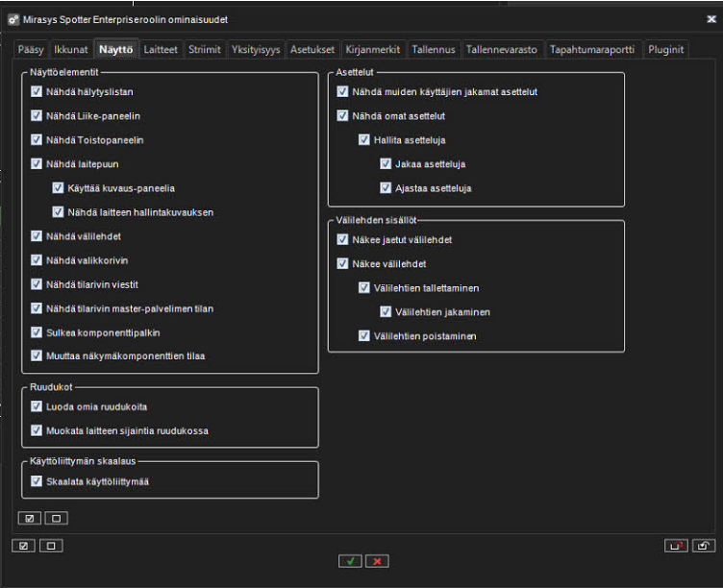Click the bottom-left check-all-tabs icon
Image resolution: width=723 pixels, height=588 pixels.
tap(24, 546)
